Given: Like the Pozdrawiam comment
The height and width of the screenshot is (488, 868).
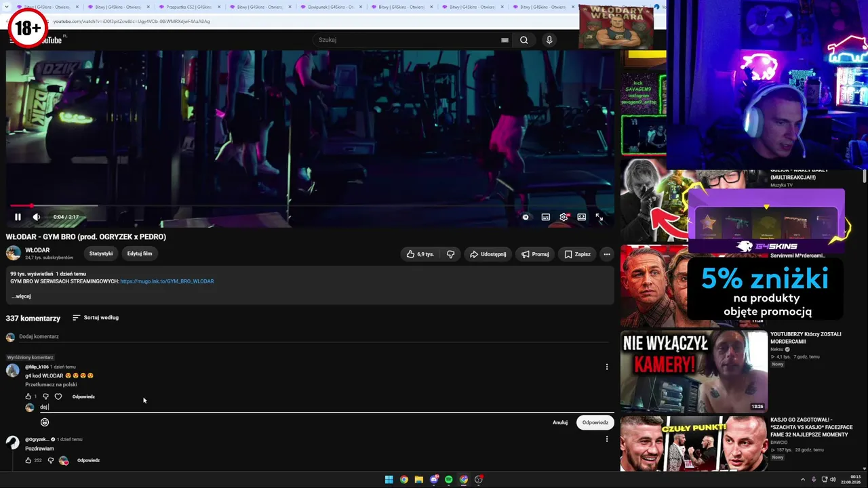Looking at the screenshot, I should (x=28, y=460).
